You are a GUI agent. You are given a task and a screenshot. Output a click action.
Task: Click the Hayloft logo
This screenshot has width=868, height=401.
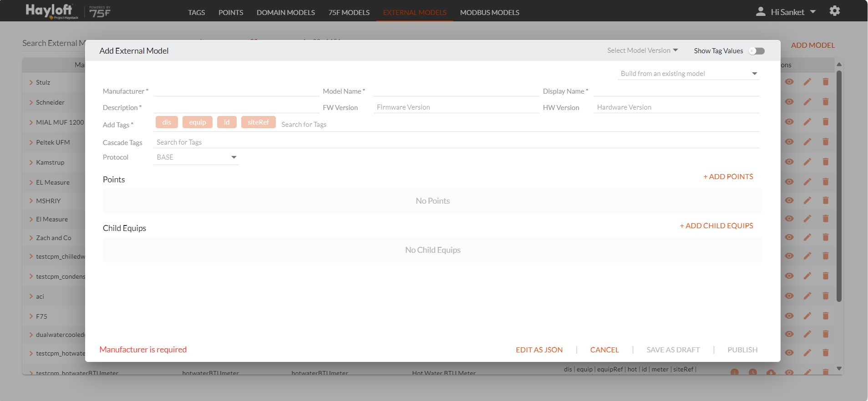52,11
